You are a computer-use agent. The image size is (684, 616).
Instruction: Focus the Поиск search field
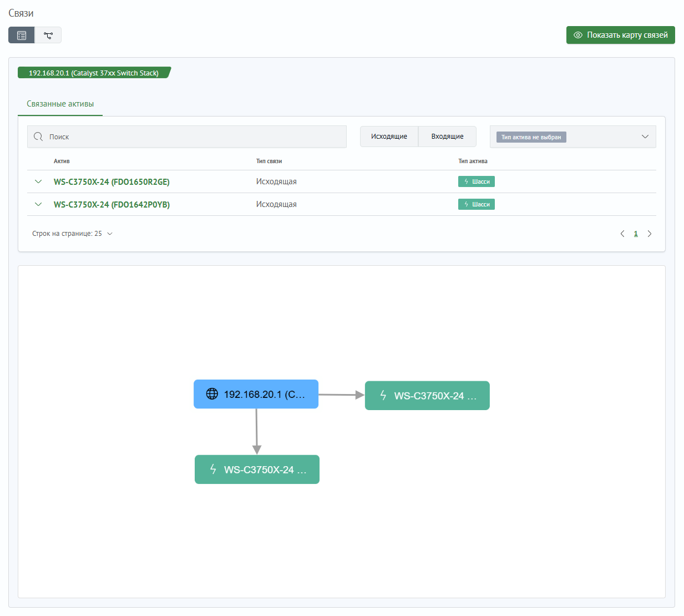pyautogui.click(x=187, y=137)
